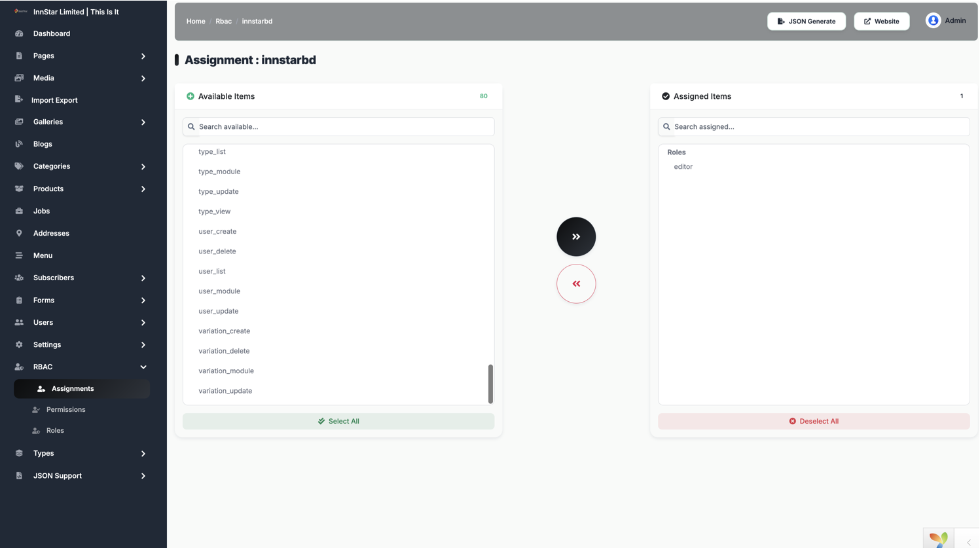
Task: Click the Import Export icon
Action: (18, 100)
